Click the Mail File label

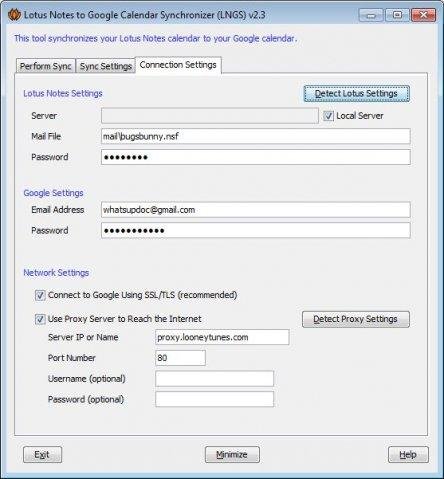pos(46,136)
